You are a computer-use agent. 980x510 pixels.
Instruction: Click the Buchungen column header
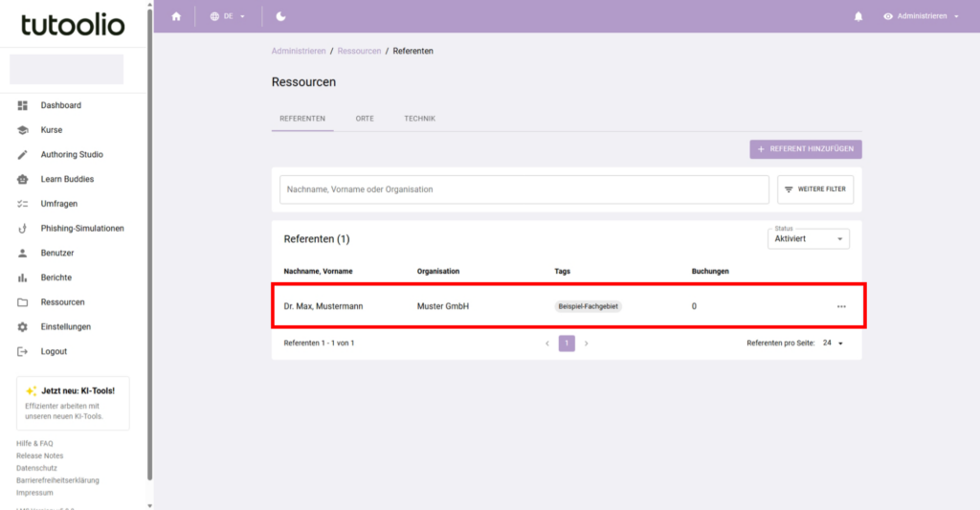(x=710, y=271)
